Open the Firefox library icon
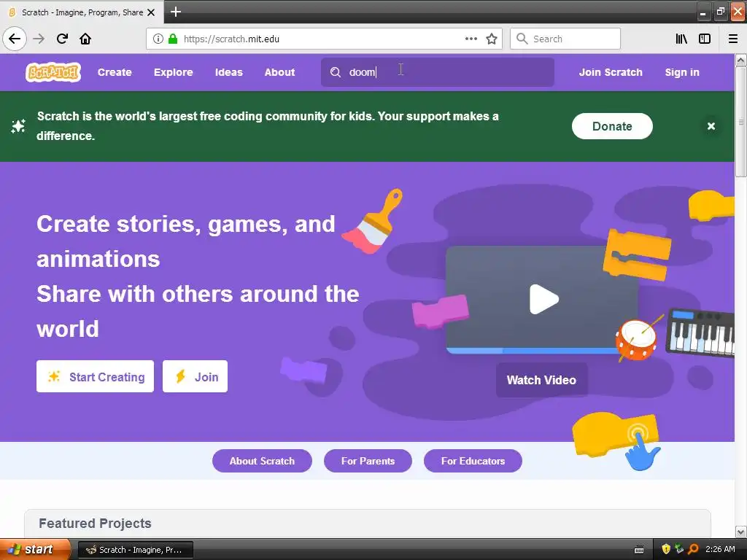 point(681,39)
